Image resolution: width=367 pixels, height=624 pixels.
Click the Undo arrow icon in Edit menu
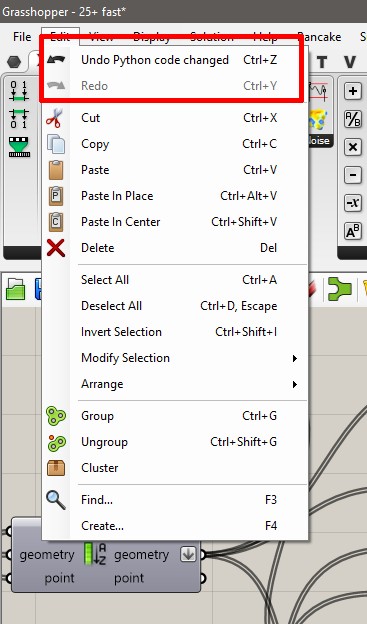coord(56,60)
